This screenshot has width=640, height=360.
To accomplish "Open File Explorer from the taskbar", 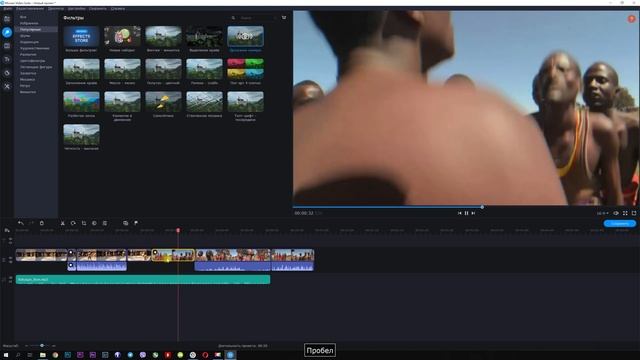I will (x=42, y=355).
